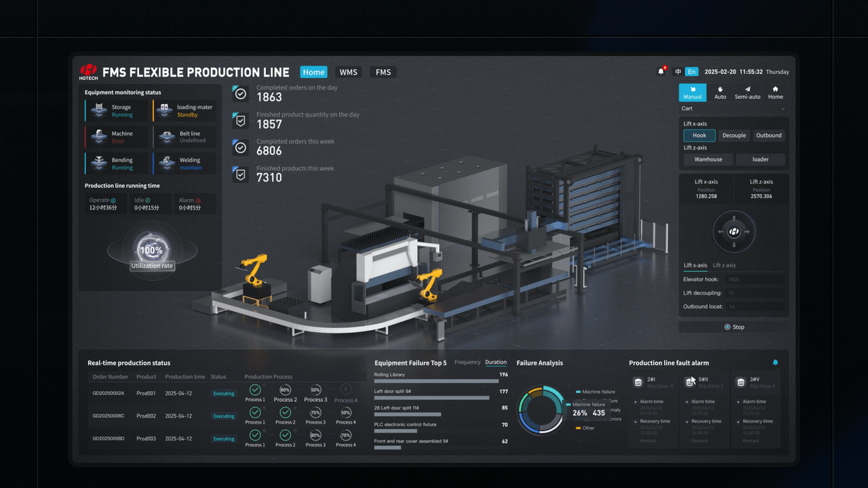Click the 2#I machine alarm icon
Screen dimensions: 868x488
(x=638, y=382)
